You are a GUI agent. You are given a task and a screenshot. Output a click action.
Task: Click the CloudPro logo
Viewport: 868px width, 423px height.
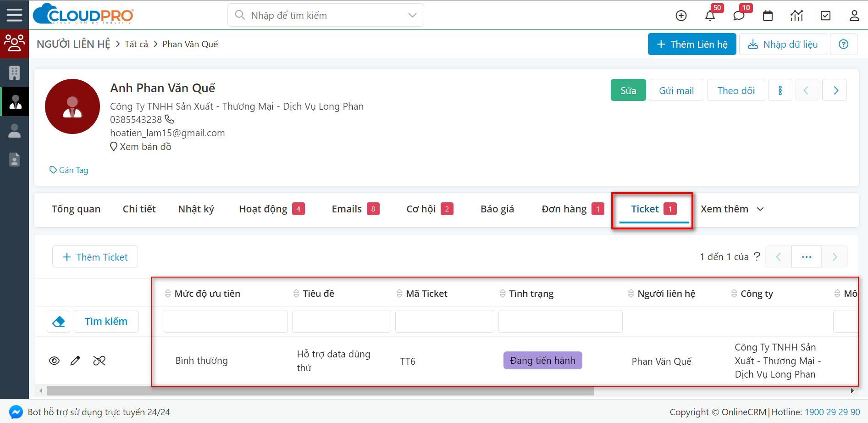click(83, 14)
